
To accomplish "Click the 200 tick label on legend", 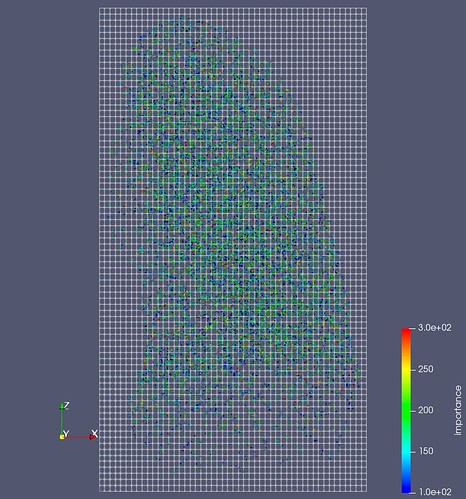I will tap(426, 410).
